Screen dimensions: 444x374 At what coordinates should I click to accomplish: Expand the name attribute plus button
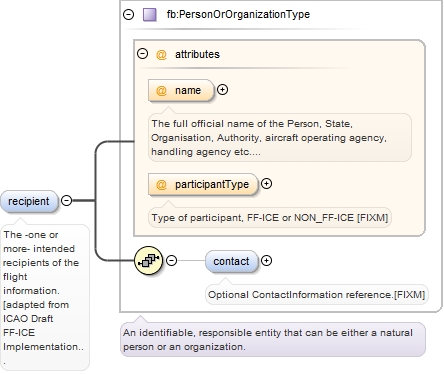point(222,90)
